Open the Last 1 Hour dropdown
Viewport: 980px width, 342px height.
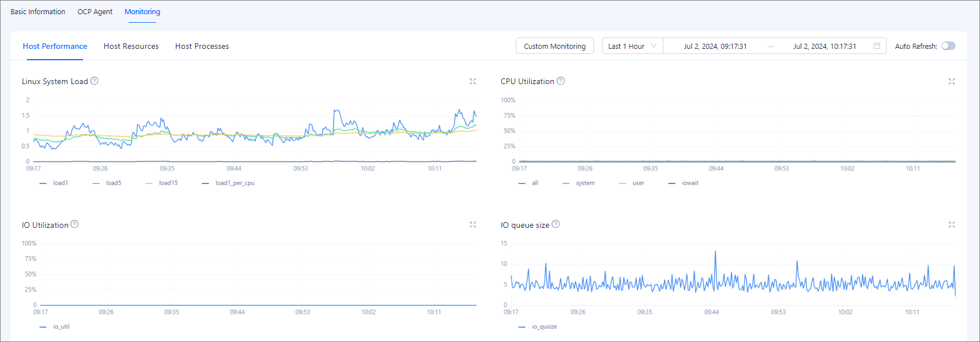coord(632,46)
